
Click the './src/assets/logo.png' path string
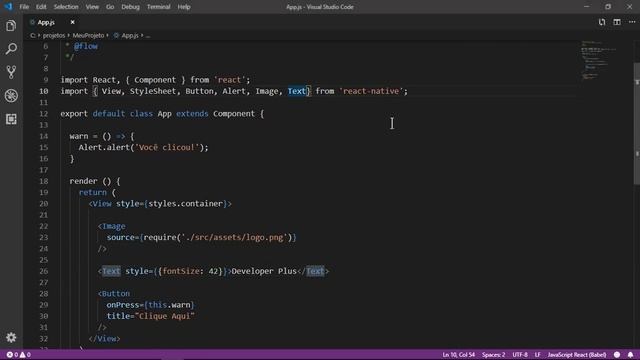point(234,237)
